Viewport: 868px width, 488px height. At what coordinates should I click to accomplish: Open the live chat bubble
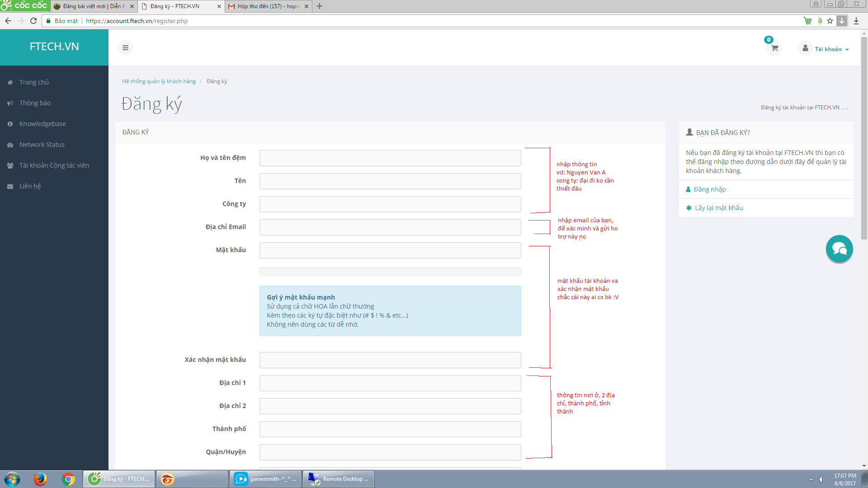coord(839,249)
